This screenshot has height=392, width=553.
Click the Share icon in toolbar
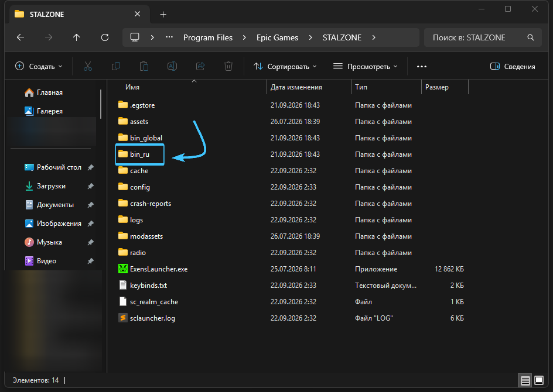(x=200, y=66)
